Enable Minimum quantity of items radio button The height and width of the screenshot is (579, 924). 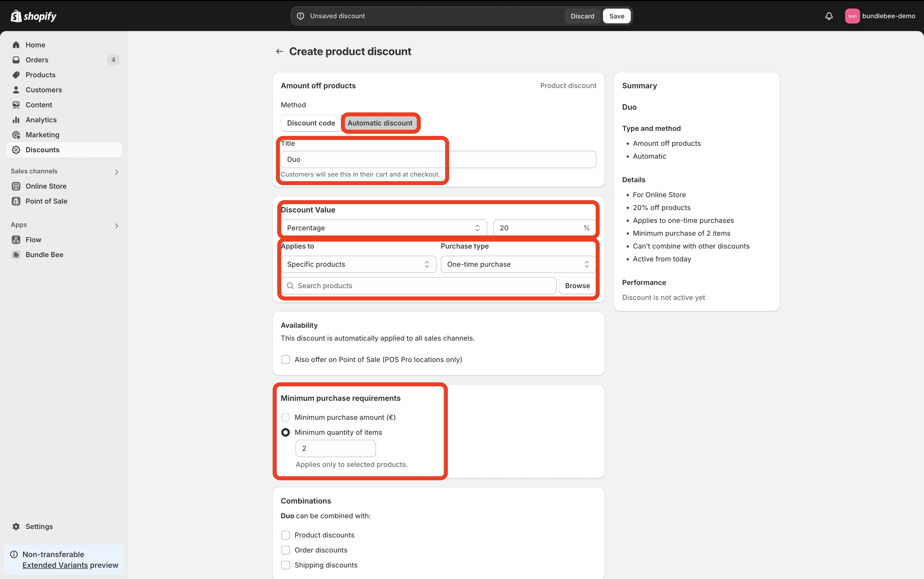285,432
